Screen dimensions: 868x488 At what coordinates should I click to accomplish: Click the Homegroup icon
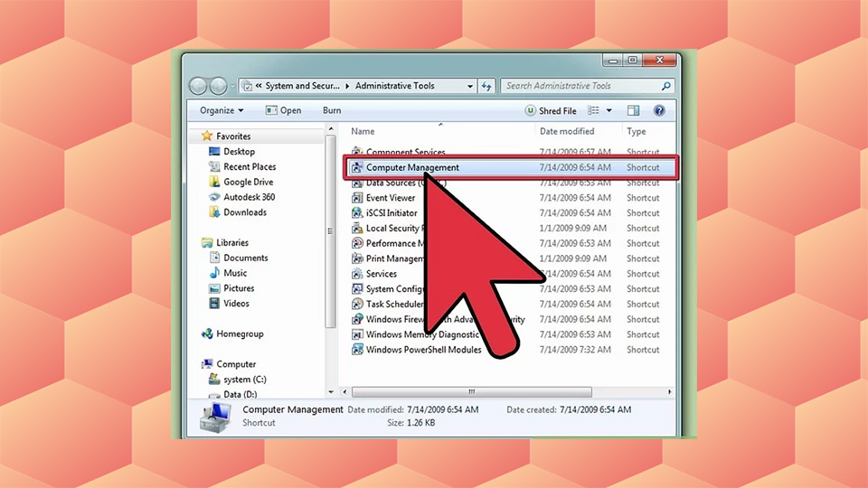207,333
